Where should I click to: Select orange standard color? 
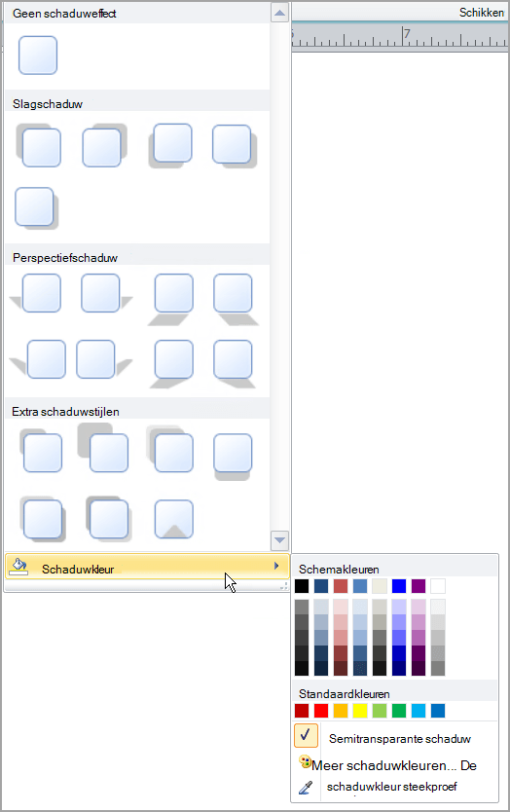[341, 711]
